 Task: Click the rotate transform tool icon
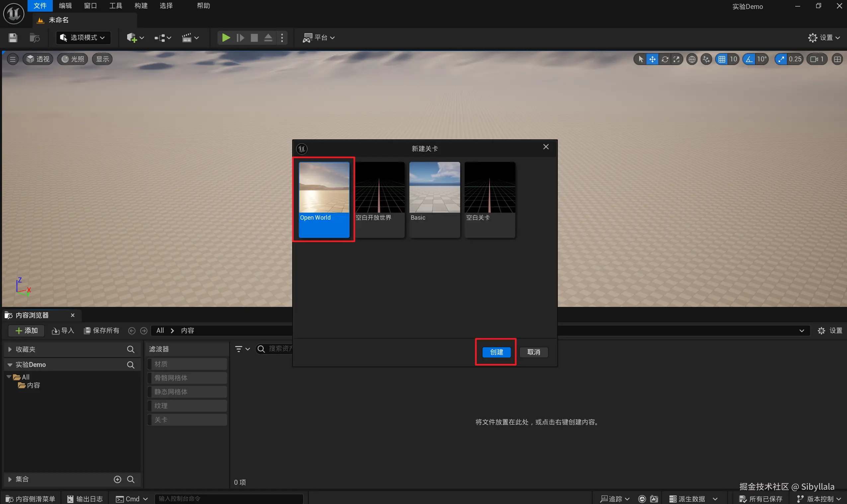coord(665,59)
